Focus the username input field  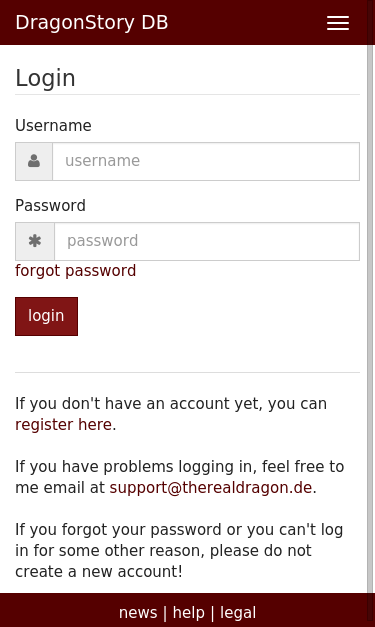pyautogui.click(x=206, y=161)
